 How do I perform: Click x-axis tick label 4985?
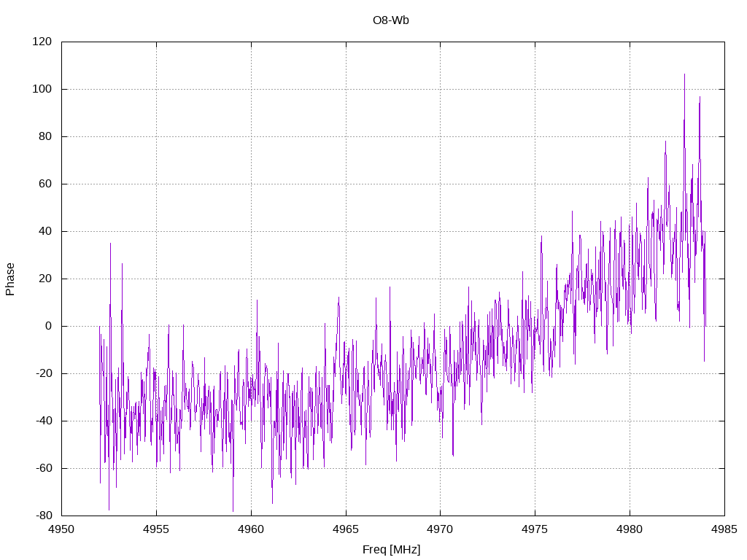[724, 529]
